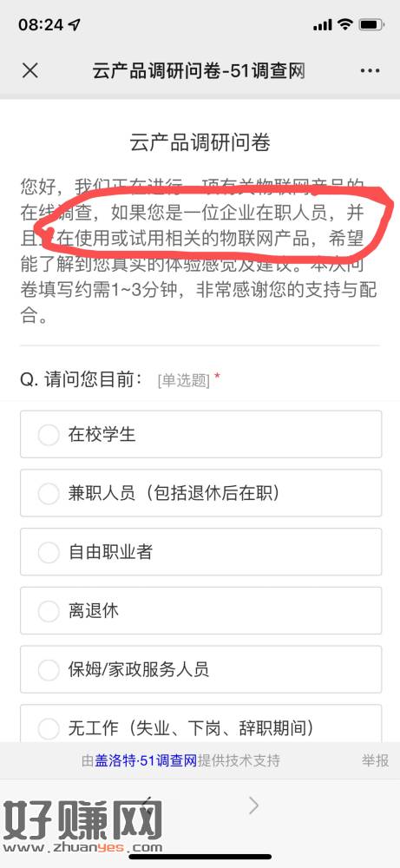Open the 盖洛特·51调查网 link
This screenshot has width=400, height=868.
(146, 760)
